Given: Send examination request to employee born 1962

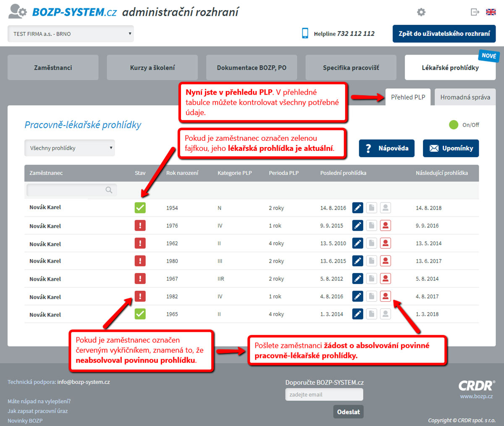Looking at the screenshot, I should coord(386,243).
